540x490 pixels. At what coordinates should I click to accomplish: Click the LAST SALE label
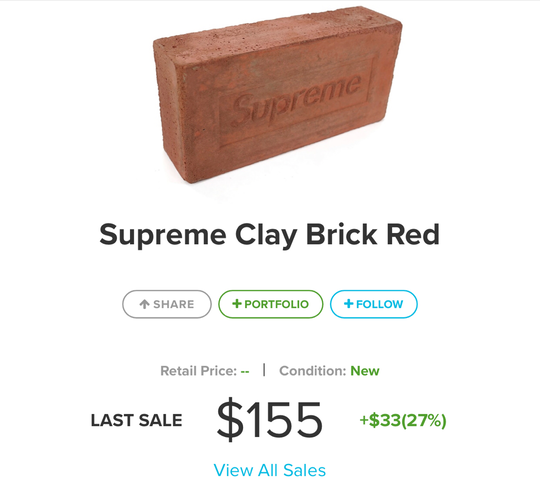click(x=136, y=420)
